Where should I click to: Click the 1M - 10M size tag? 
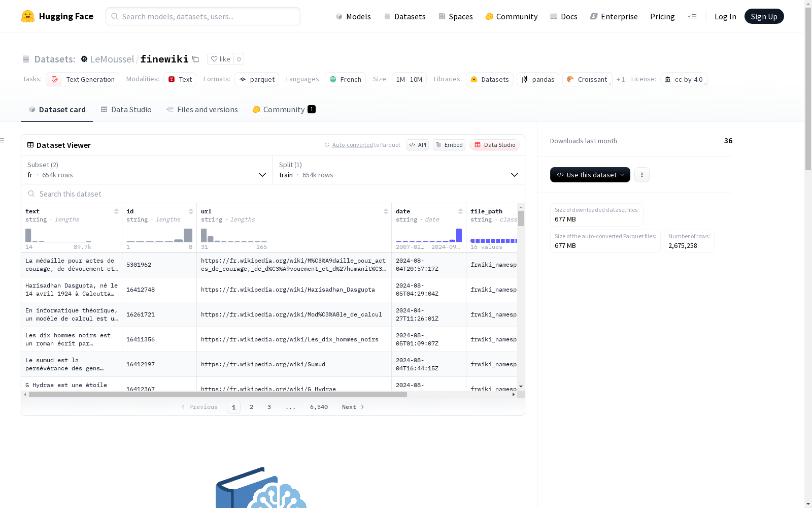click(409, 79)
